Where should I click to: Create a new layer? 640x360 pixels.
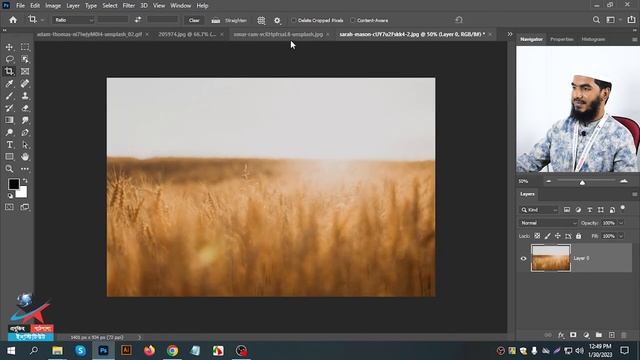click(611, 335)
